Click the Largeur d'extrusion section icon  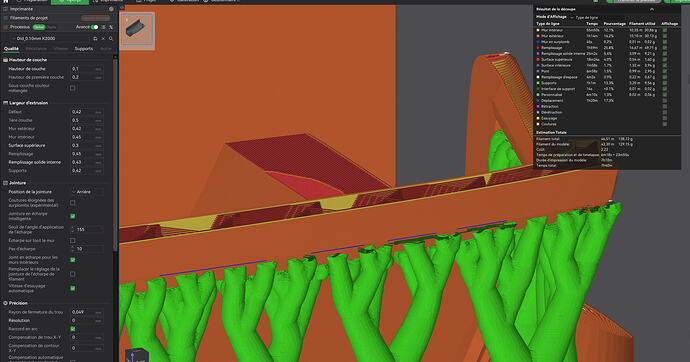pyautogui.click(x=5, y=103)
